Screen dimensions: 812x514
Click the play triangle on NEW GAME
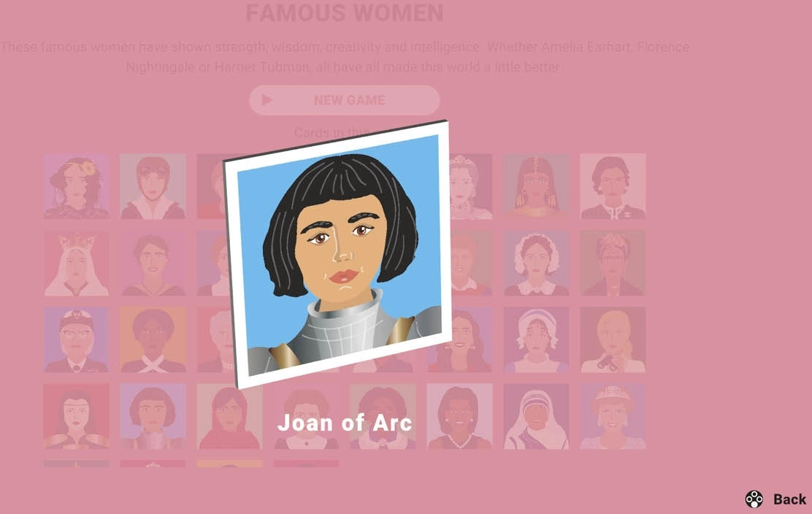267,99
